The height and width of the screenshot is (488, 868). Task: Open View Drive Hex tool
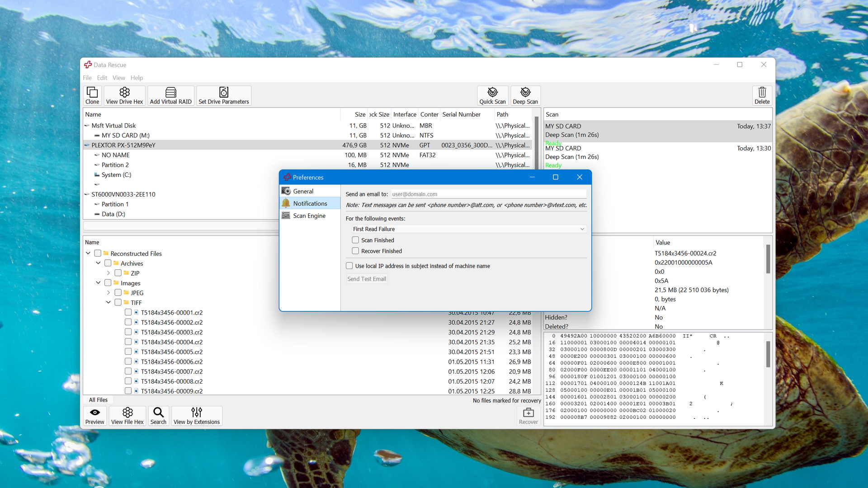point(125,95)
